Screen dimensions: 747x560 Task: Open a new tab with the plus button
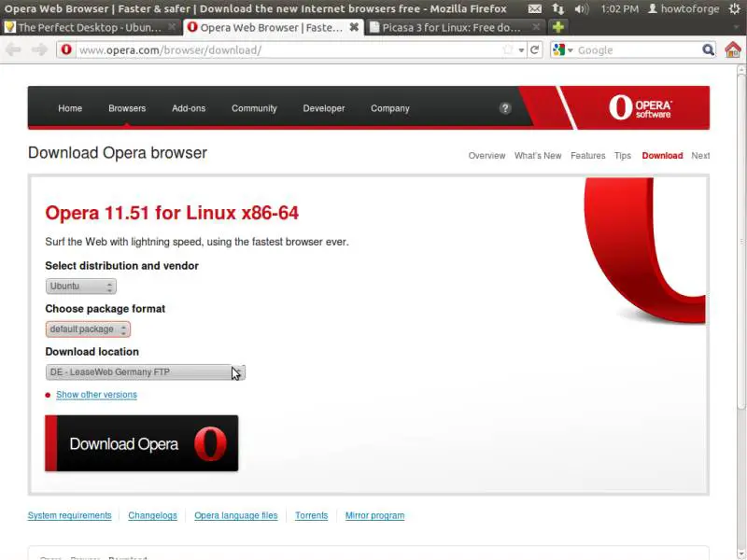coord(558,27)
